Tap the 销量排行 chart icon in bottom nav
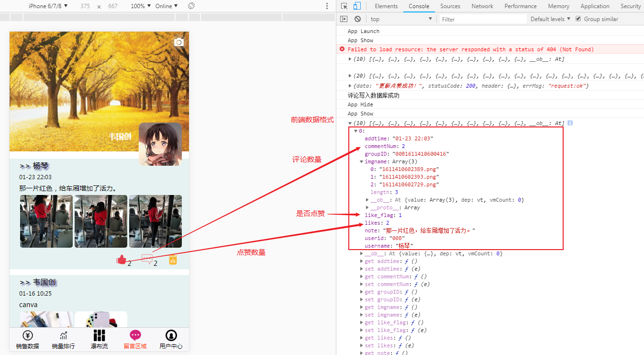 click(x=63, y=336)
